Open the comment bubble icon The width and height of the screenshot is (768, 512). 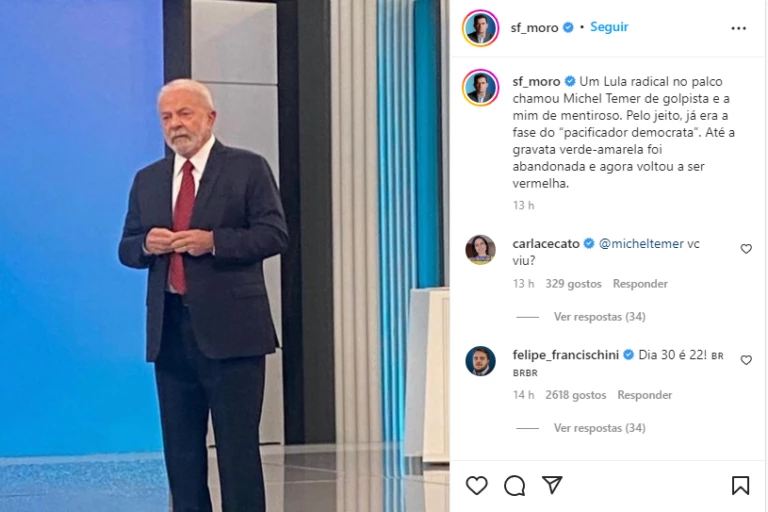point(514,486)
